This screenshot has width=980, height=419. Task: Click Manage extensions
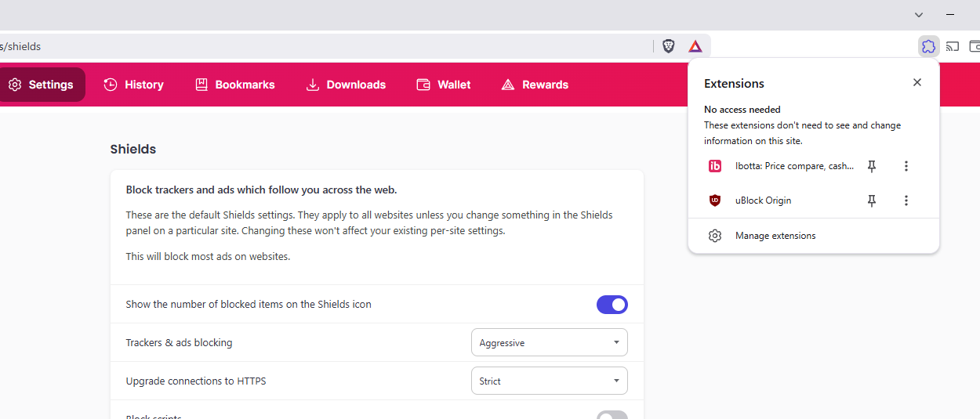(775, 236)
